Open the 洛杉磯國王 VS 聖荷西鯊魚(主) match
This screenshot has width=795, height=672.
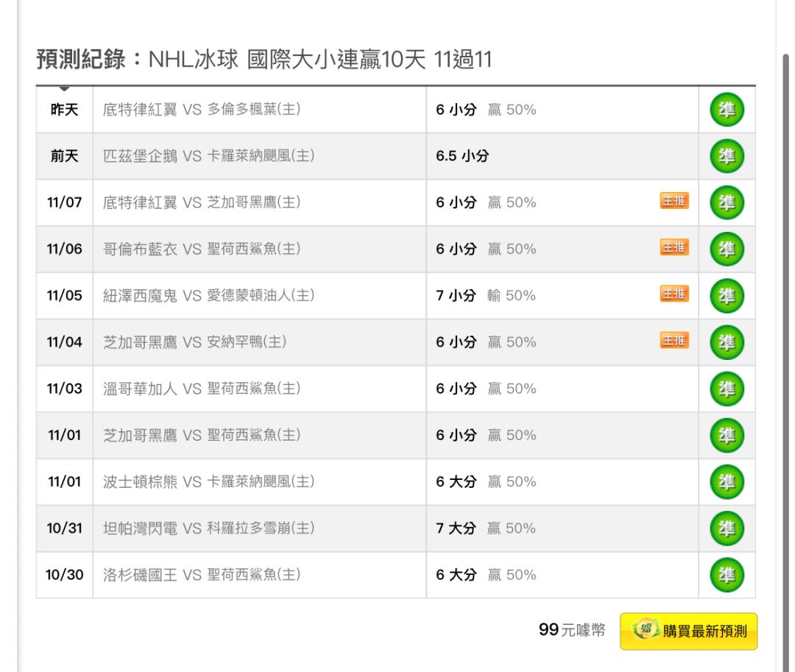202,575
